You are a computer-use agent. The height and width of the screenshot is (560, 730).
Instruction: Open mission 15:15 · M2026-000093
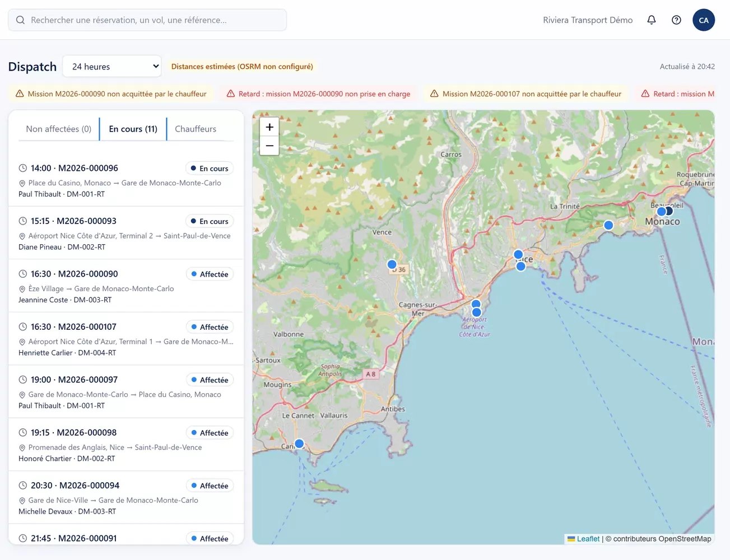126,233
